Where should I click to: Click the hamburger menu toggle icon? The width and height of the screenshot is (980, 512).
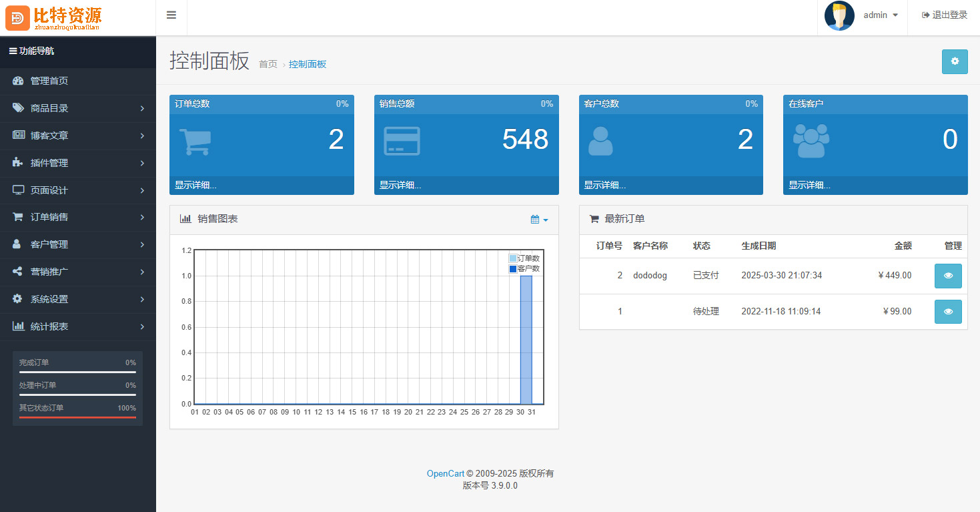pyautogui.click(x=171, y=15)
